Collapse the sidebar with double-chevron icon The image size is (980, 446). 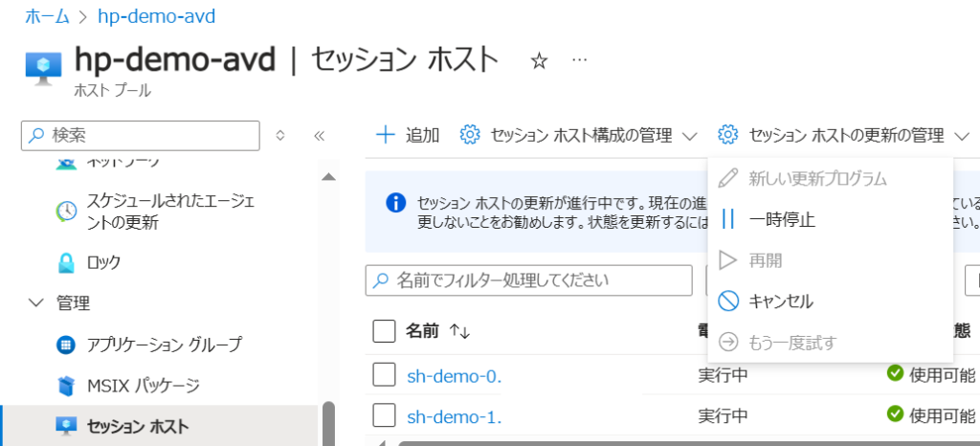pyautogui.click(x=320, y=136)
